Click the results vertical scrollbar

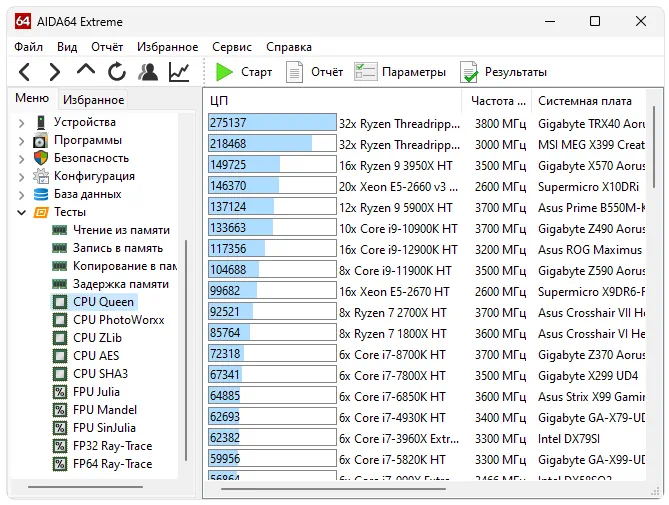coord(654,147)
